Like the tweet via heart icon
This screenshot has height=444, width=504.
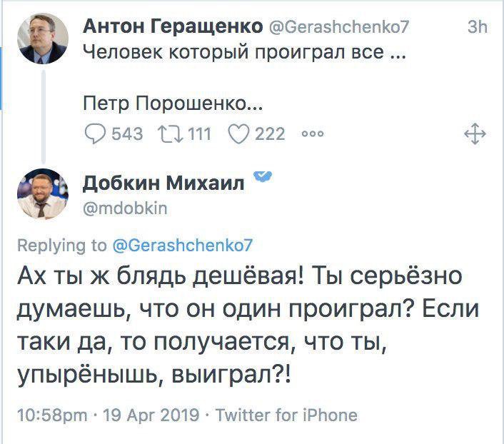pyautogui.click(x=239, y=133)
